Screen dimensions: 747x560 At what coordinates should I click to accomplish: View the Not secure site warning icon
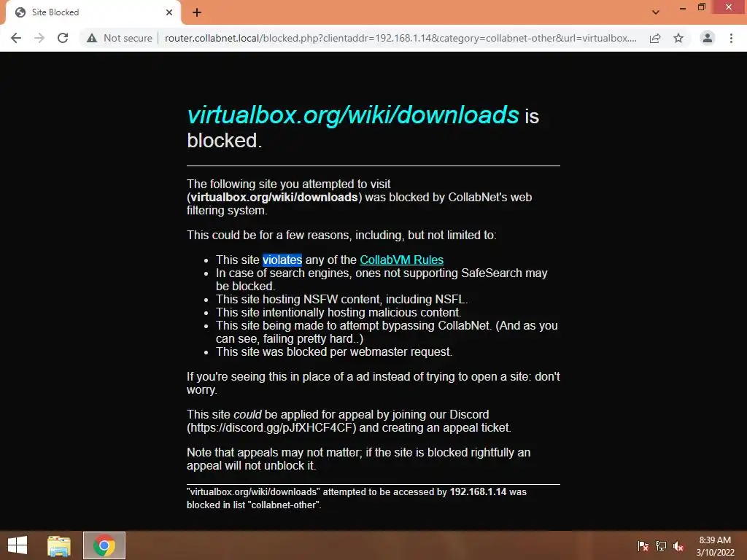(92, 38)
